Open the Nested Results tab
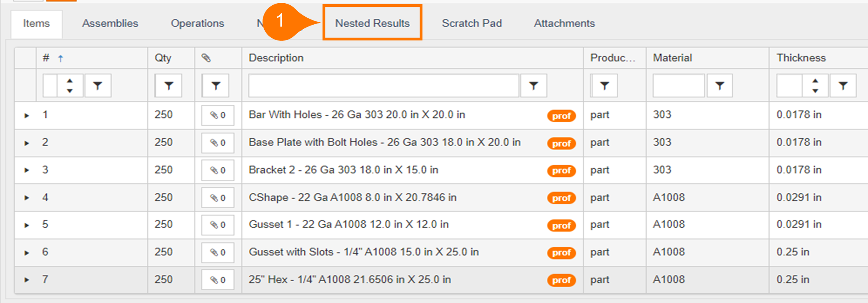 [372, 23]
